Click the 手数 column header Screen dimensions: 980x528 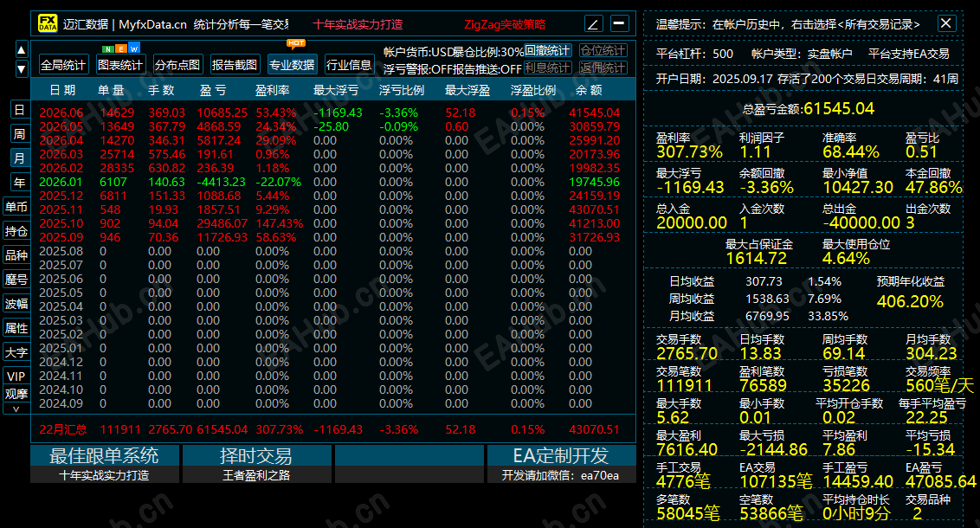[x=161, y=90]
